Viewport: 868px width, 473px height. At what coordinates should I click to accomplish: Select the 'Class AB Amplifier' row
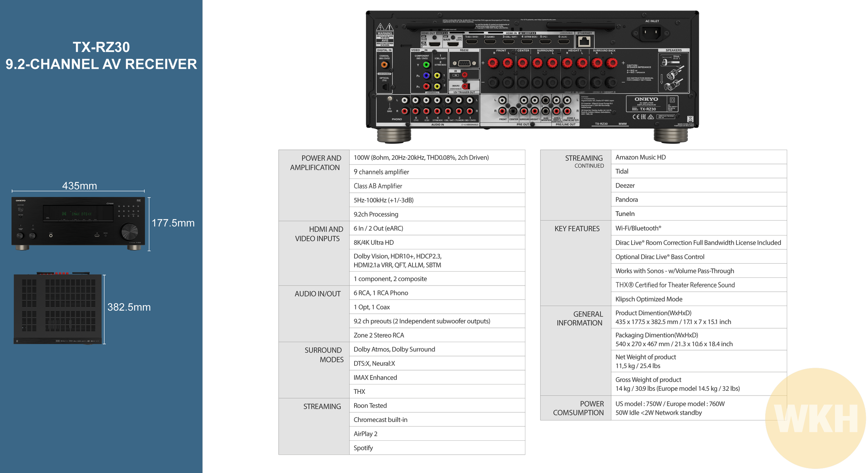pos(437,186)
